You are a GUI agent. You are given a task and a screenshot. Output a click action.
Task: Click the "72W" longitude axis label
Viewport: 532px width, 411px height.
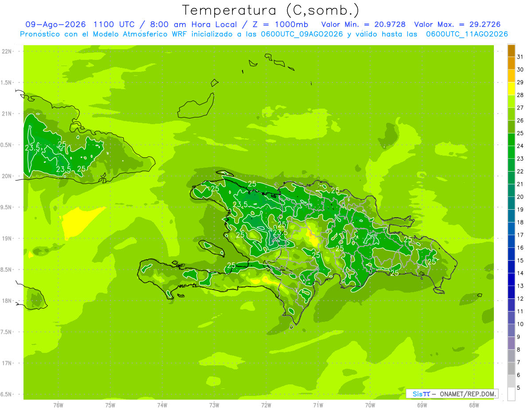pyautogui.click(x=266, y=405)
